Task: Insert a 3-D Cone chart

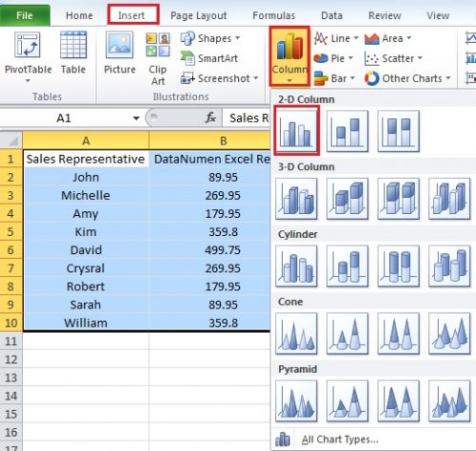Action: [x=449, y=333]
